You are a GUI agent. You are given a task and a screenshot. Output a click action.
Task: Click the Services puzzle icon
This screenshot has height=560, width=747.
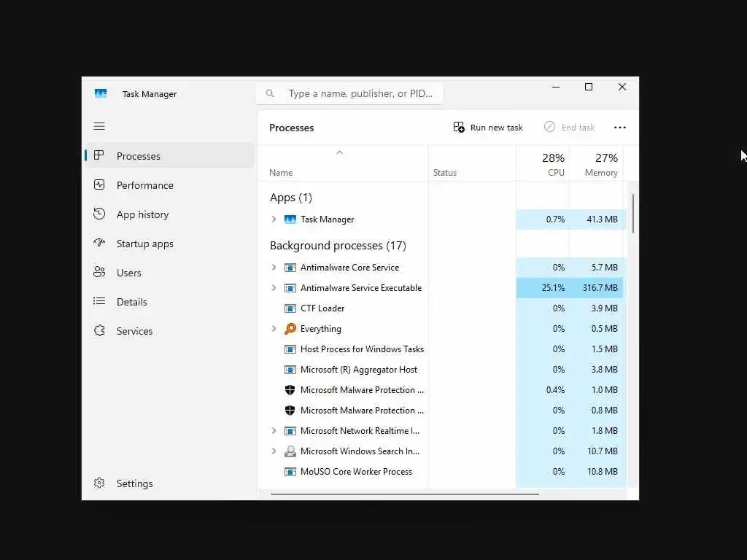(x=99, y=330)
